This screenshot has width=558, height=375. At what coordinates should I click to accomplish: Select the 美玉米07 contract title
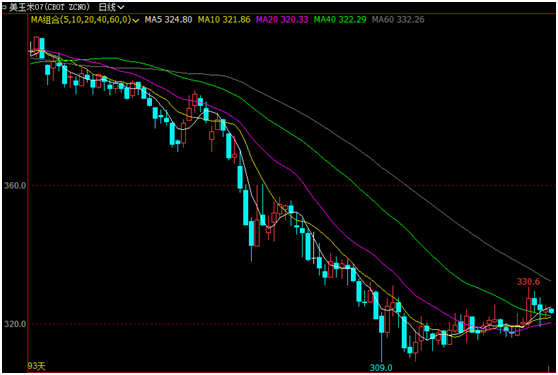tap(49, 7)
